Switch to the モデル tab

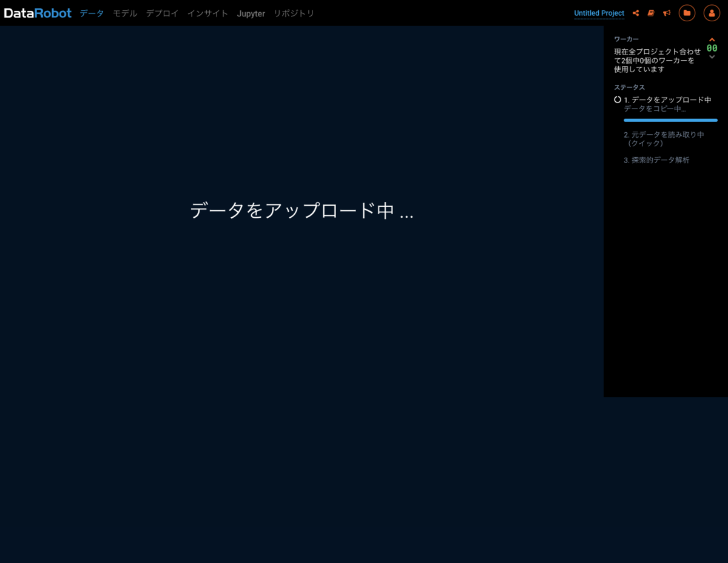(x=125, y=13)
